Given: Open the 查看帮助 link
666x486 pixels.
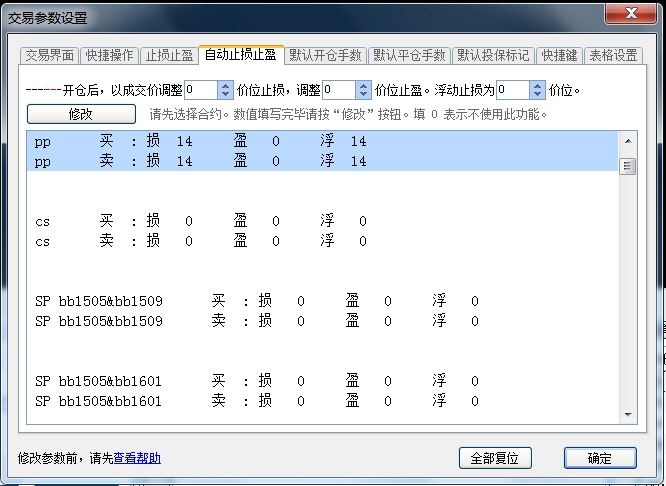Looking at the screenshot, I should [x=137, y=458].
